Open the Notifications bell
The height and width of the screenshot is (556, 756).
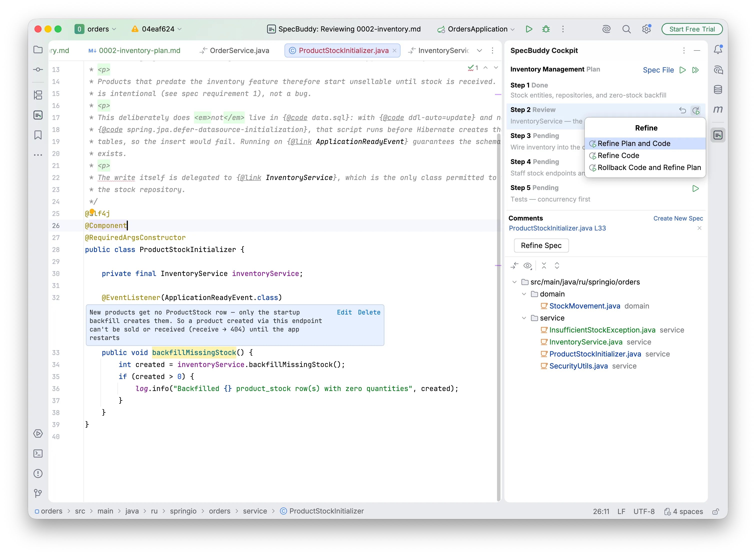click(x=718, y=49)
